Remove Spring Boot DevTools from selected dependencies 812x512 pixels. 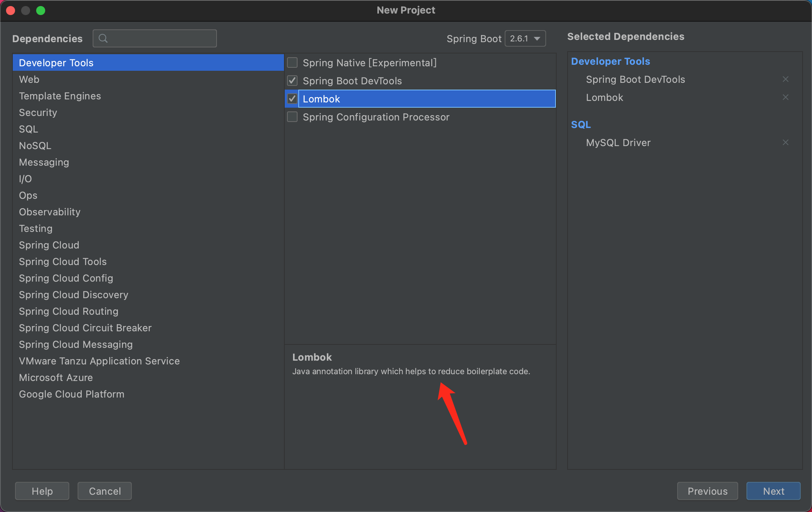(785, 79)
